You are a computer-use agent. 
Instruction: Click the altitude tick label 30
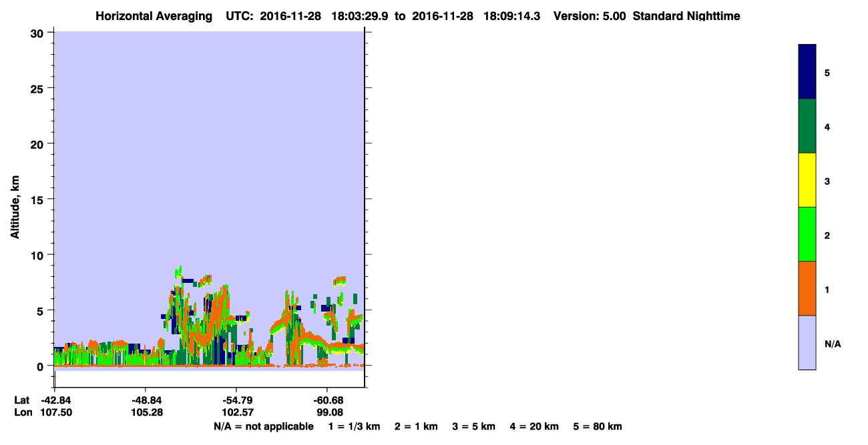pos(39,33)
